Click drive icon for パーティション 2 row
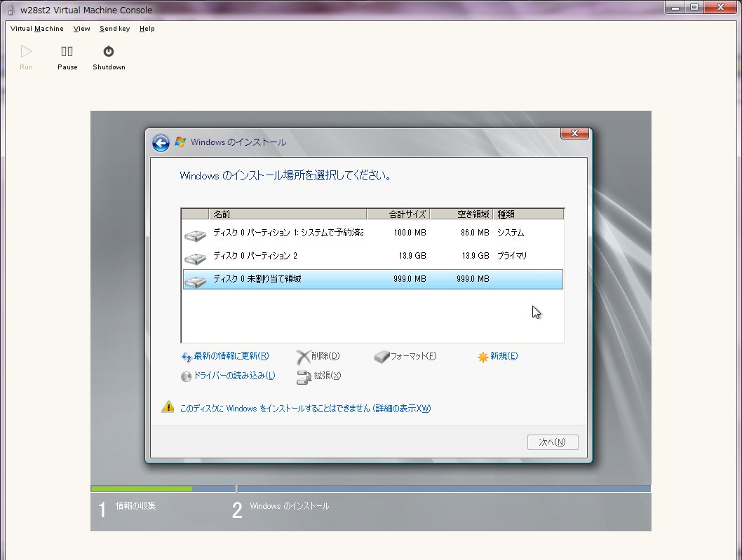Image resolution: width=742 pixels, height=560 pixels. 195,258
